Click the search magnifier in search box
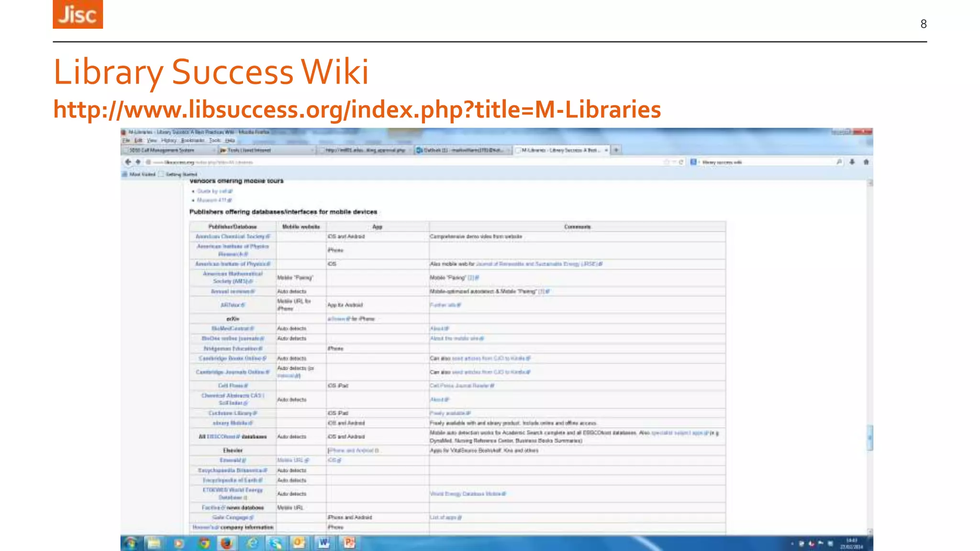Screen dimensions: 980x551 pos(839,162)
